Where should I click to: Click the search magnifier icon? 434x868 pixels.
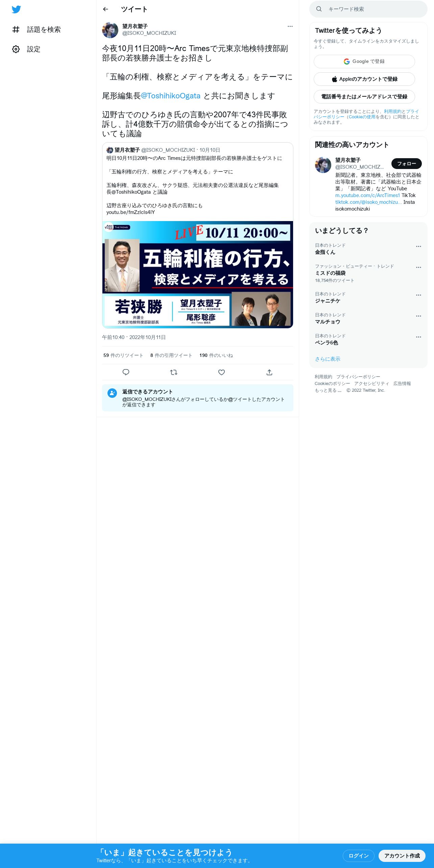coord(319,9)
